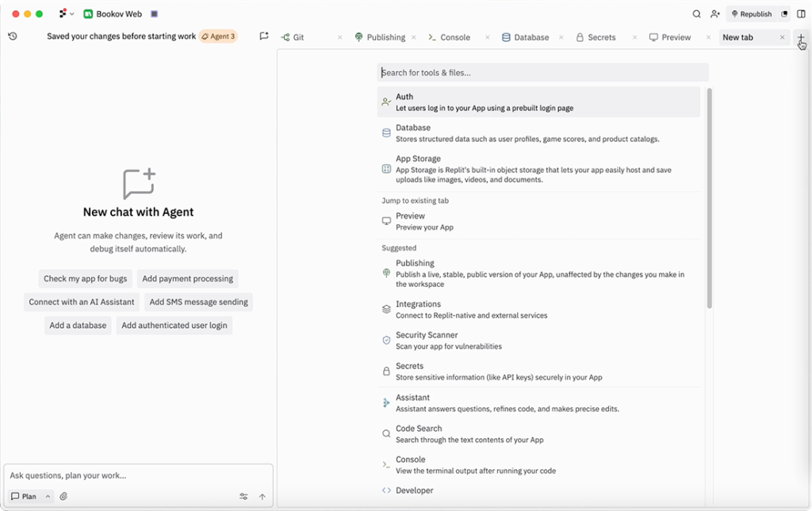This screenshot has height=511, width=812.
Task: Open the chat history clock icon
Action: 13,36
